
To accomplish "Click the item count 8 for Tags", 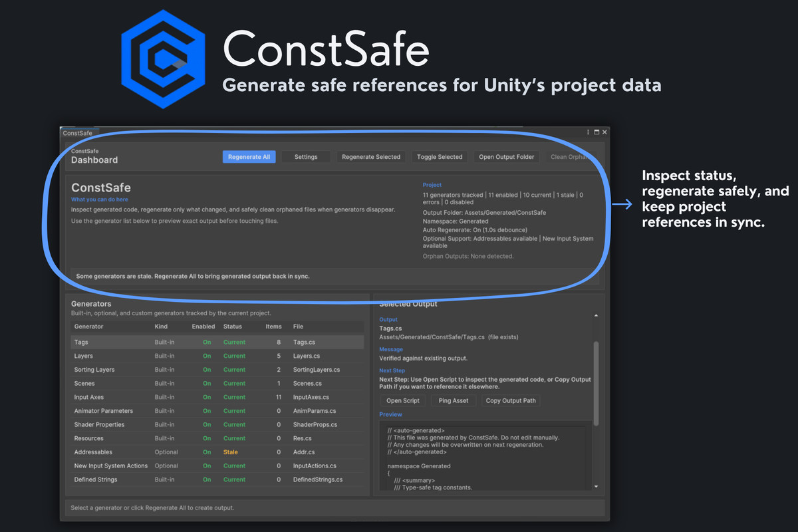I will [279, 342].
